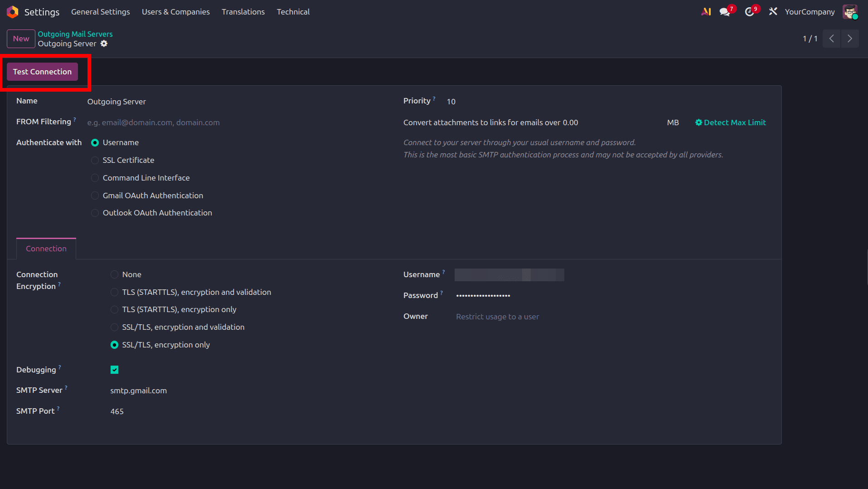Image resolution: width=868 pixels, height=489 pixels.
Task: Select Gmail OAuth Authentication
Action: point(95,196)
